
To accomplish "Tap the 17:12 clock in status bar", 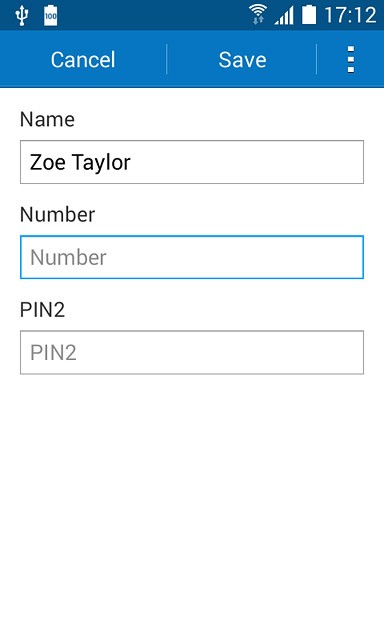I will (x=350, y=15).
